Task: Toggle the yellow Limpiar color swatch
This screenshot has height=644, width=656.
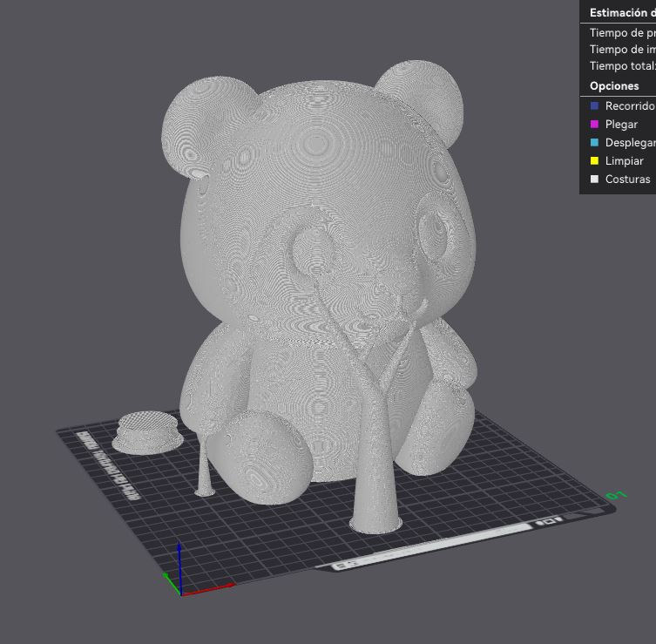Action: [x=594, y=160]
